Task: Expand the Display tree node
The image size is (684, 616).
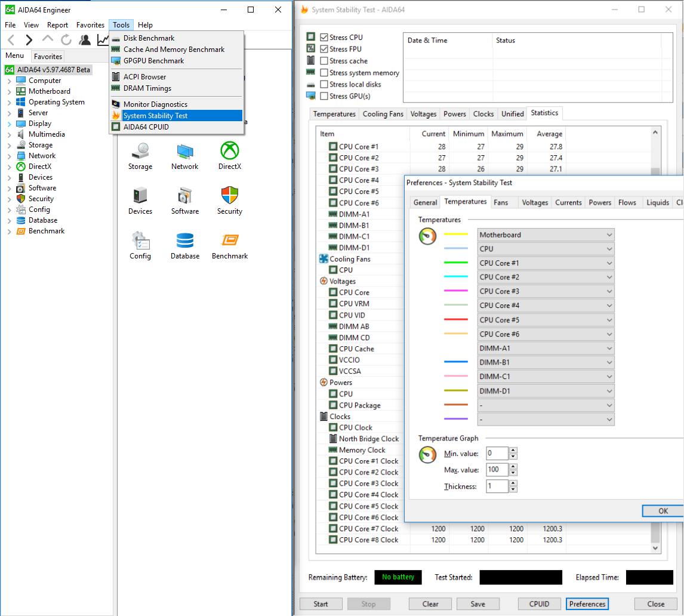Action: tap(9, 124)
